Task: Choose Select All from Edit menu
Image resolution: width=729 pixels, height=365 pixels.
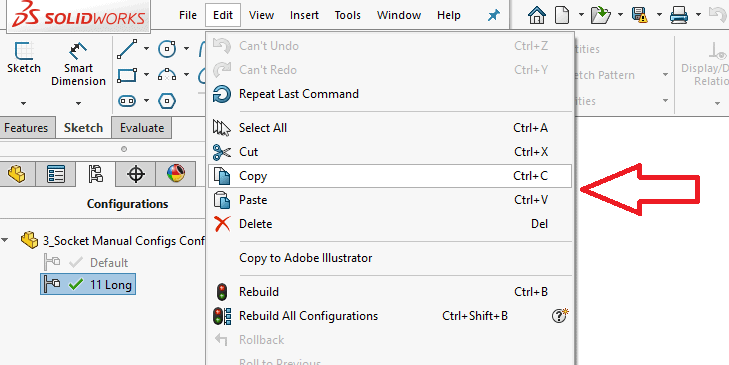Action: click(x=390, y=128)
